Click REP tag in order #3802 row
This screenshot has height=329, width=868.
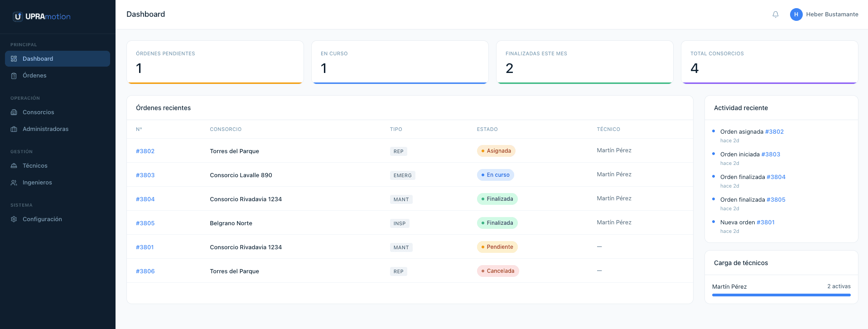click(x=399, y=151)
